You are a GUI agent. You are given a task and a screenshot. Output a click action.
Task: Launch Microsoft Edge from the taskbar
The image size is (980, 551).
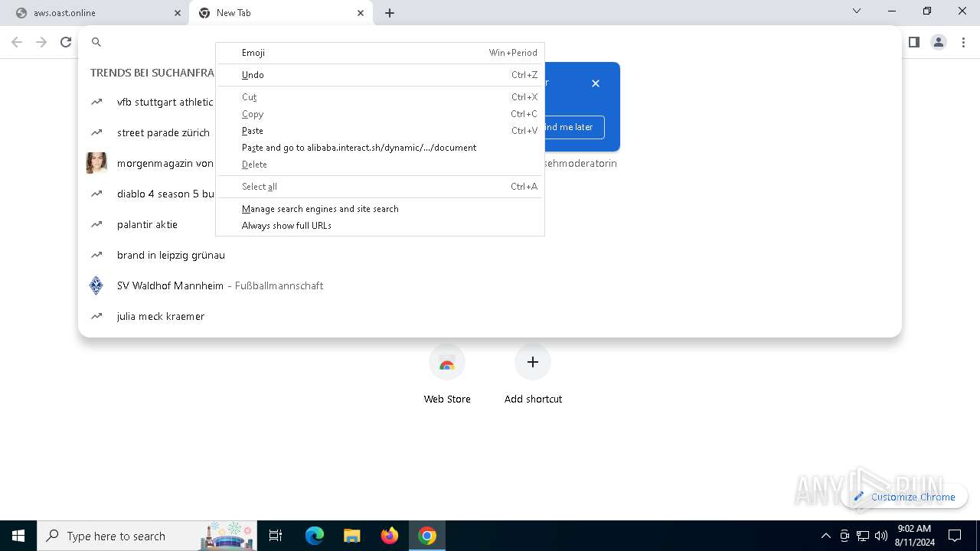(315, 536)
